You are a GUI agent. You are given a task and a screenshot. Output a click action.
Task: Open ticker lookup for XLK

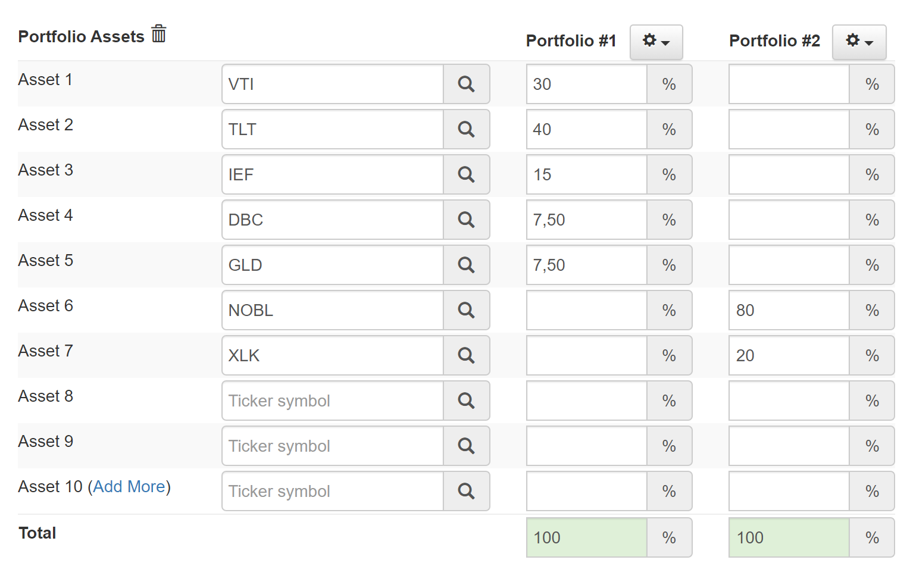pyautogui.click(x=467, y=355)
